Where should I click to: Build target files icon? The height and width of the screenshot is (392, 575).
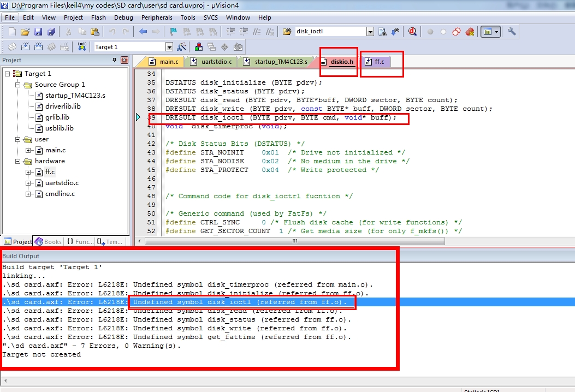(x=25, y=47)
